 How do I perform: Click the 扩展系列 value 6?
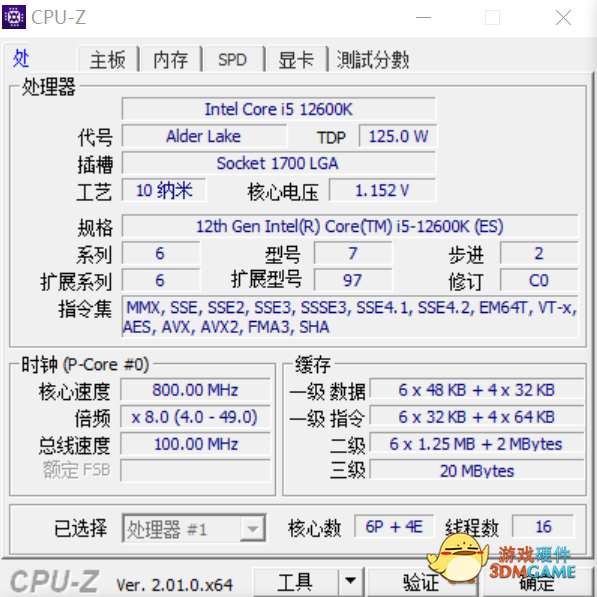coord(160,281)
